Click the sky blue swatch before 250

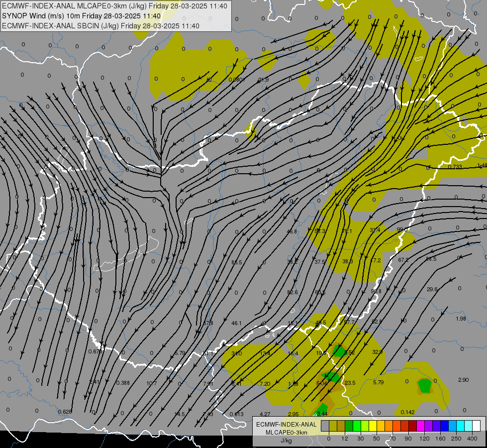453,426
